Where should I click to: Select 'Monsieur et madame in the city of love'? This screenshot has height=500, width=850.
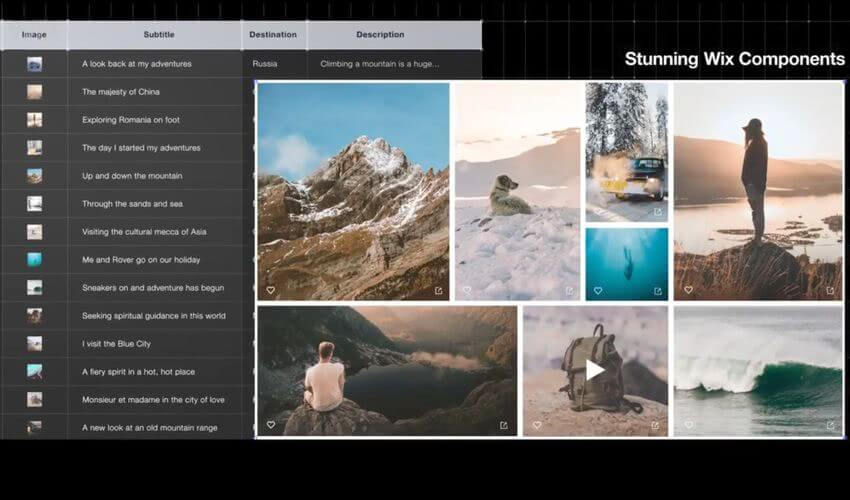point(153,400)
